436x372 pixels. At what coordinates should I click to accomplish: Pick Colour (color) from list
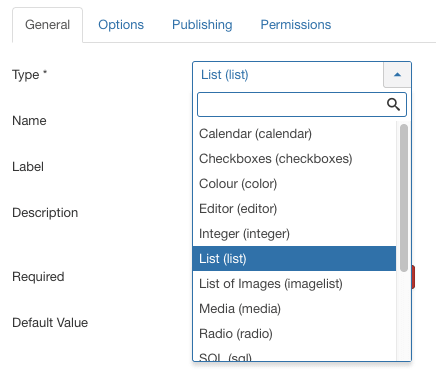pyautogui.click(x=294, y=184)
